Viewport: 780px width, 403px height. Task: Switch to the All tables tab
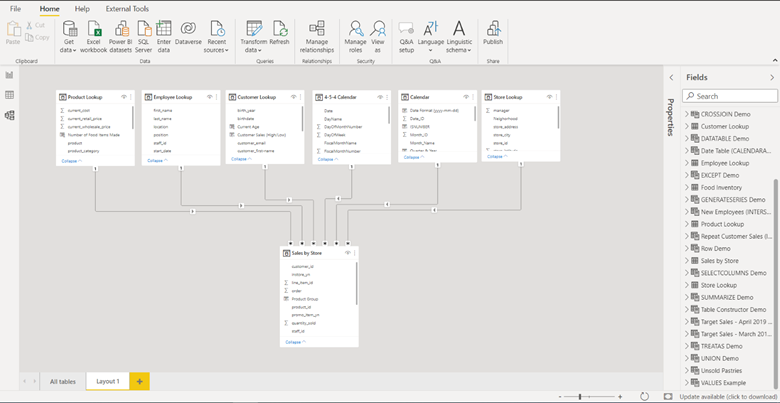coord(63,382)
